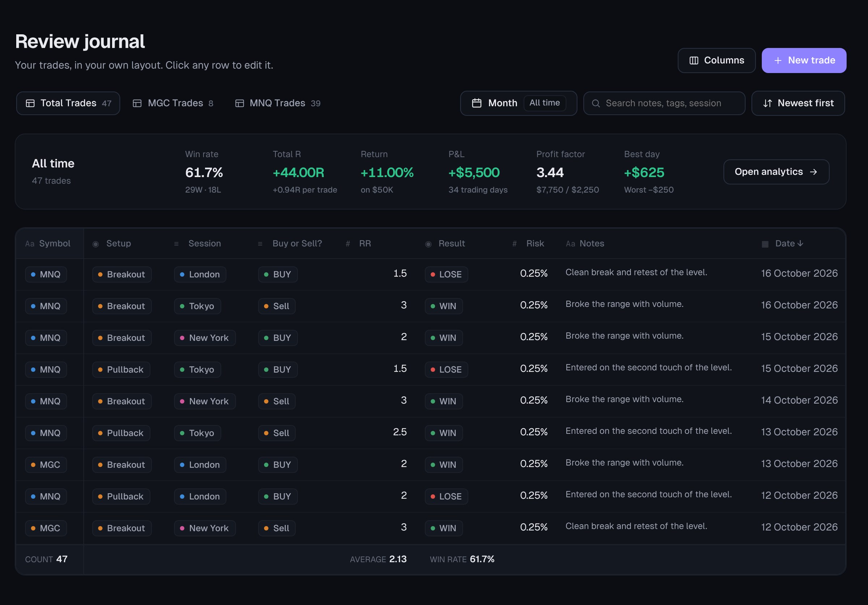This screenshot has height=605, width=868.
Task: Click the London tag in the MGC row
Action: (x=200, y=465)
